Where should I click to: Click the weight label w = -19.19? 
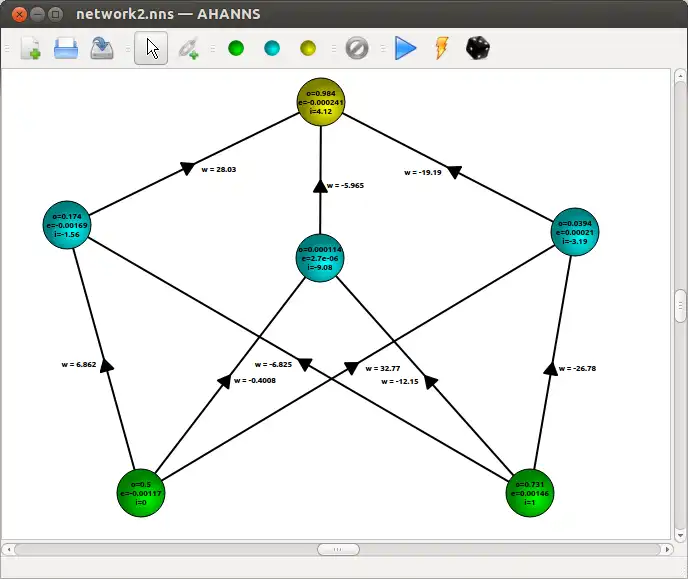(423, 172)
